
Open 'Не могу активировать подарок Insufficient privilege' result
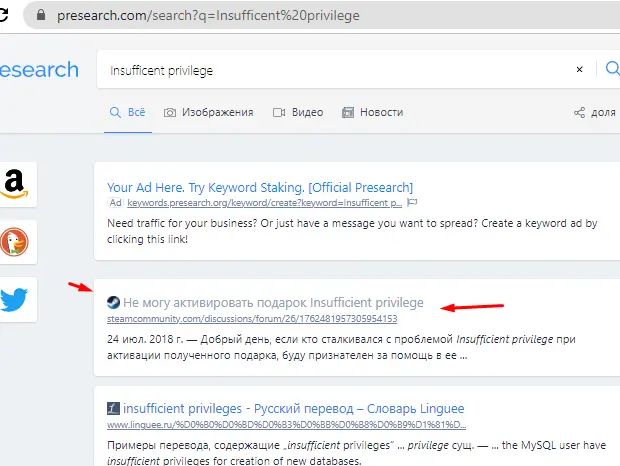[273, 302]
